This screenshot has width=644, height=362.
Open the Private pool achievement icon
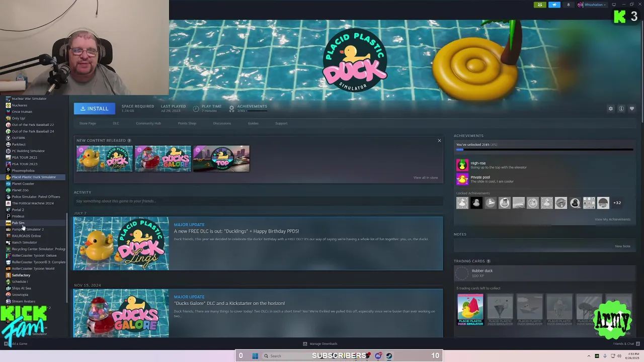pos(462,179)
